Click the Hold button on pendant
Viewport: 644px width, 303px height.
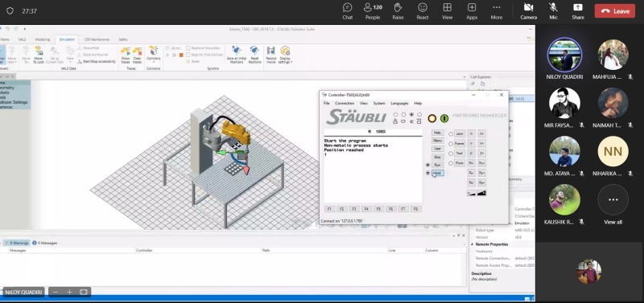(x=437, y=173)
